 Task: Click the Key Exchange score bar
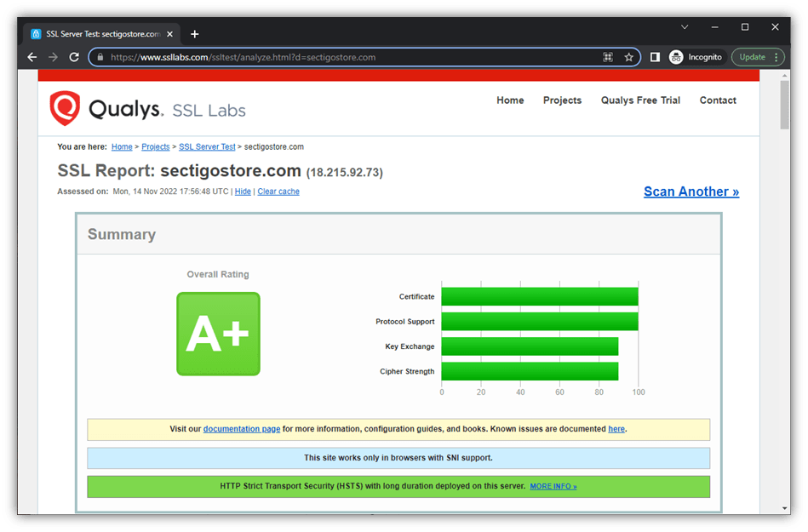(530, 346)
